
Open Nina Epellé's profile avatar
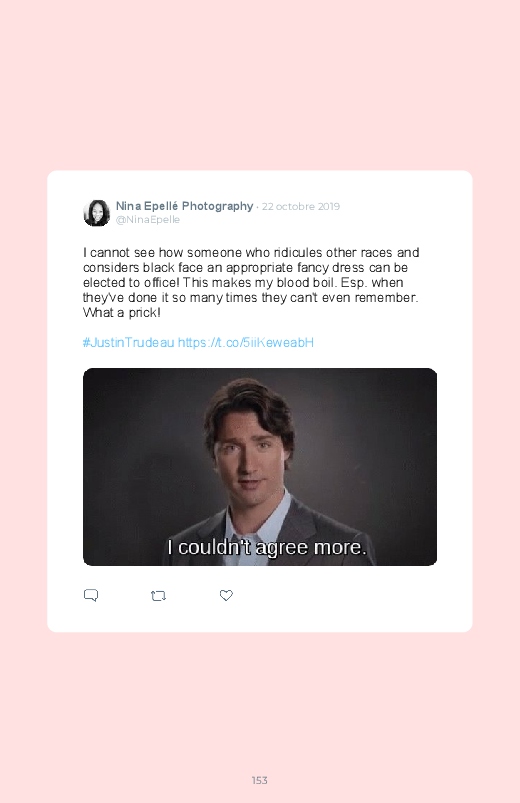[96, 213]
